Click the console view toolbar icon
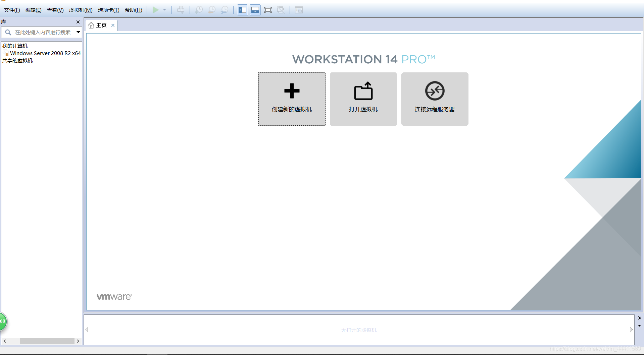Image resolution: width=644 pixels, height=355 pixels. pyautogui.click(x=299, y=10)
